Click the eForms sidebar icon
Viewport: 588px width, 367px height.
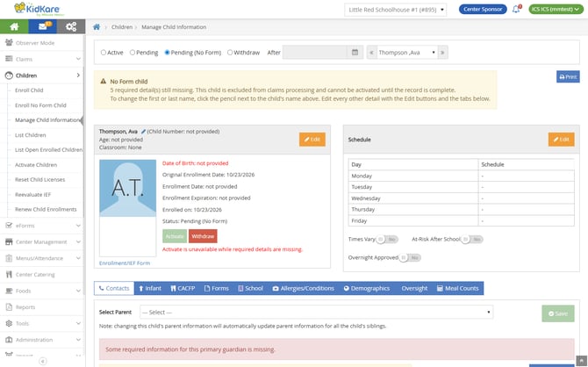pyautogui.click(x=9, y=226)
